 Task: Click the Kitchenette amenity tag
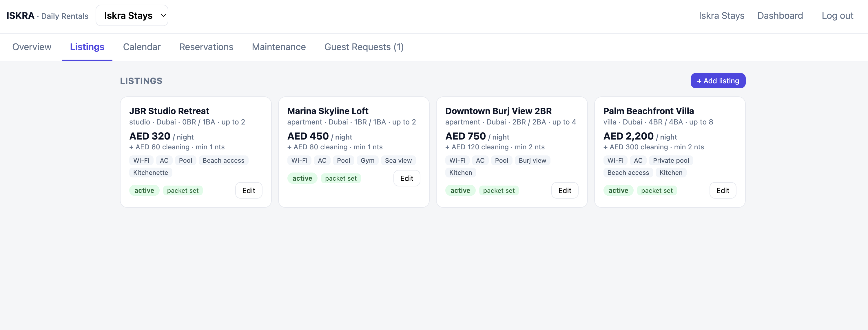pos(151,173)
